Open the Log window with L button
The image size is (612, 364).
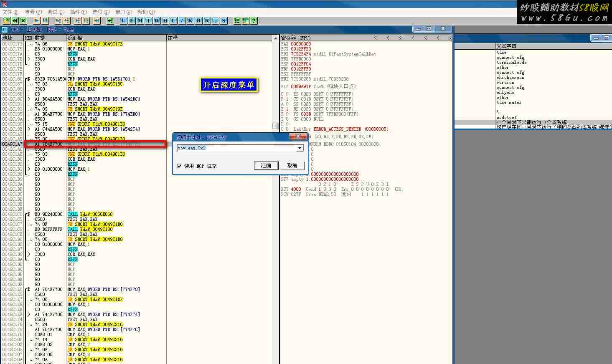pyautogui.click(x=124, y=20)
